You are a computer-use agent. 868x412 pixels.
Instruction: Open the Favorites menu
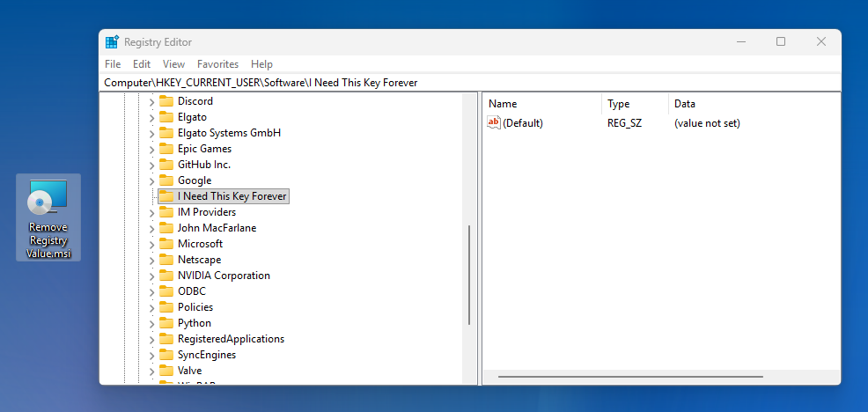pos(217,64)
